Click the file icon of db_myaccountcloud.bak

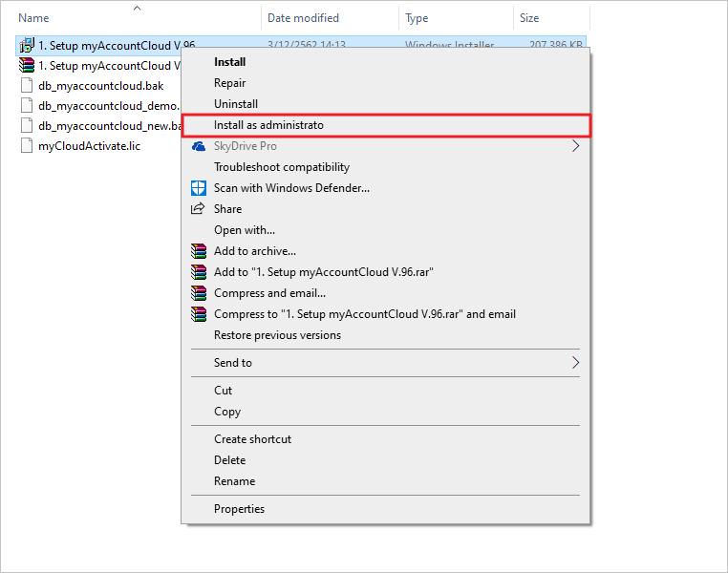coord(27,86)
